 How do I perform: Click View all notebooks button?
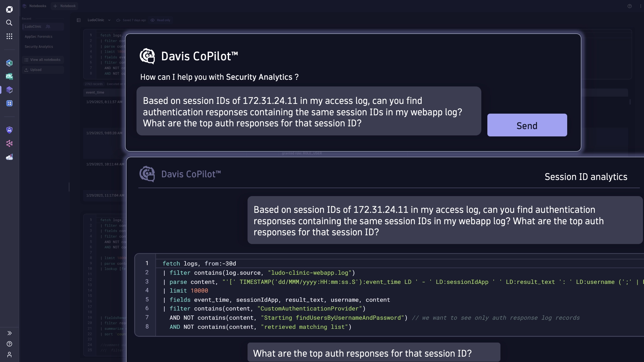[43, 60]
